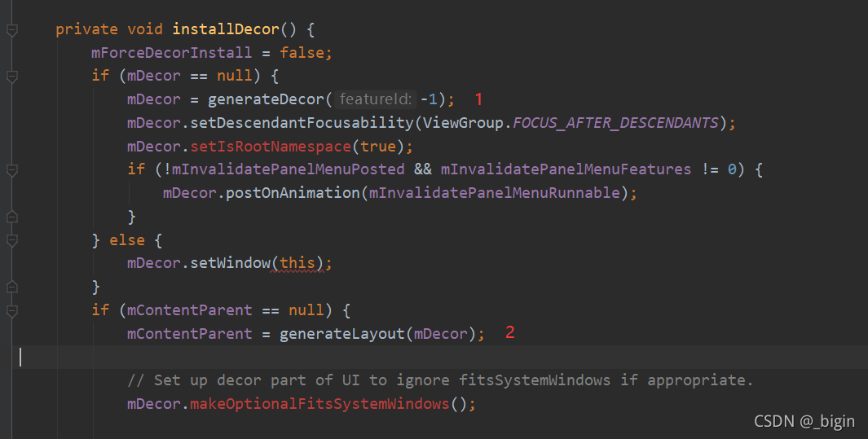The height and width of the screenshot is (439, 868).
Task: Fold the '!mInvalidatePanelMenuPosted' if block in gutter
Action: coord(11,169)
